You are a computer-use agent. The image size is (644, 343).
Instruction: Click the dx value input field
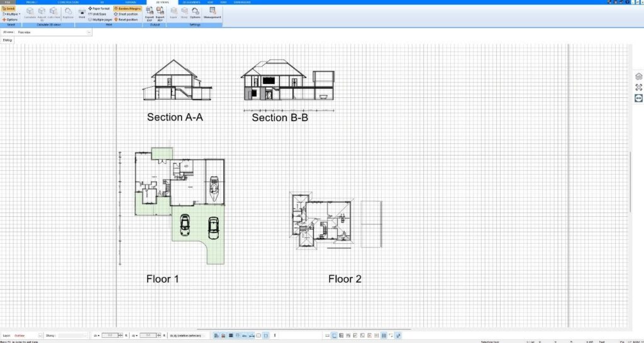(110, 335)
